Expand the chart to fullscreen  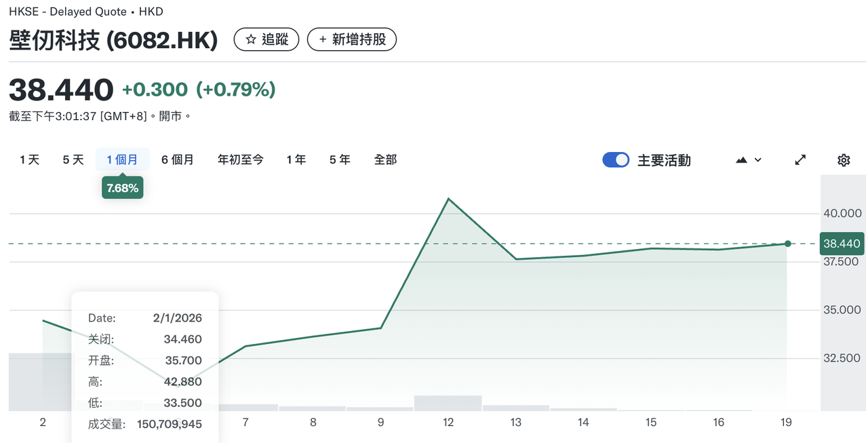point(800,159)
